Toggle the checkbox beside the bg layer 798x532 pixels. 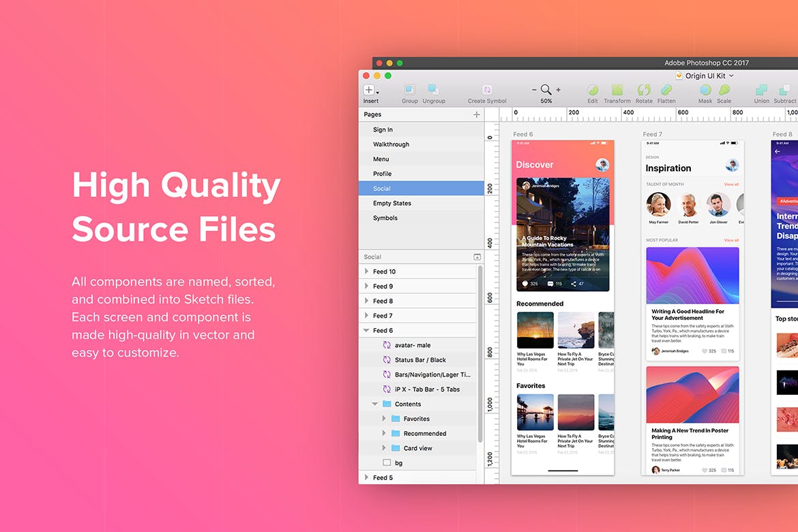click(x=386, y=462)
